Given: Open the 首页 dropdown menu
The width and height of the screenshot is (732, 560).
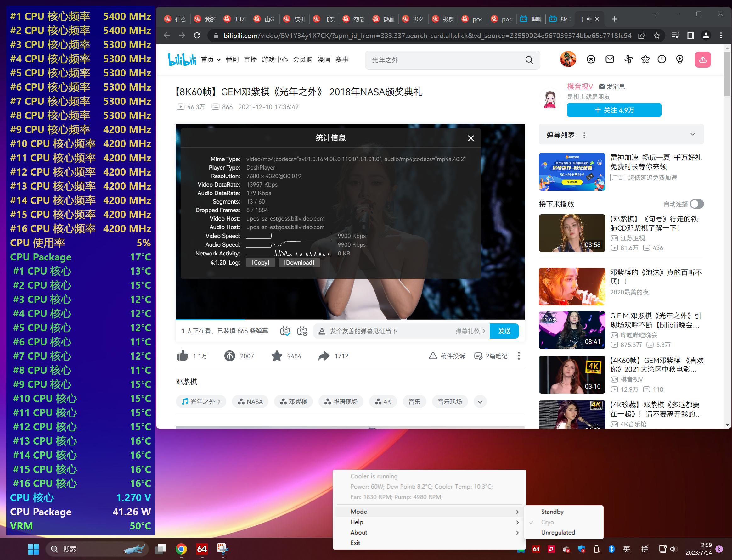Looking at the screenshot, I should pyautogui.click(x=211, y=60).
